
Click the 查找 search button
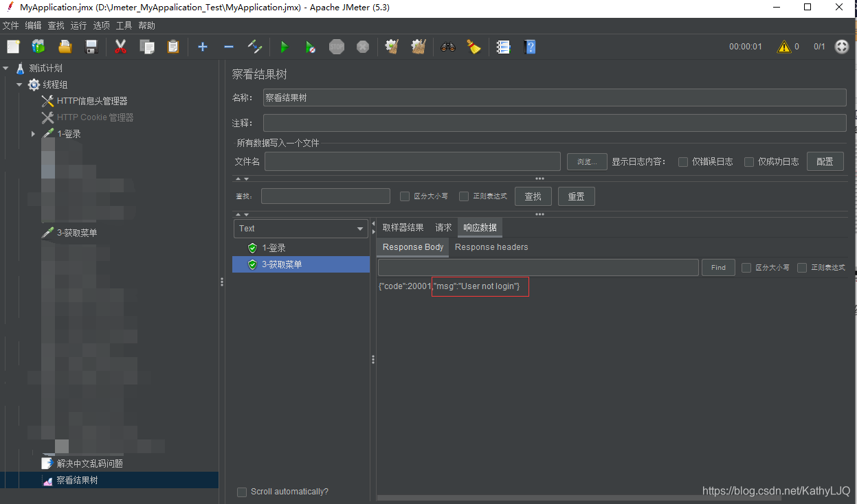pos(533,196)
